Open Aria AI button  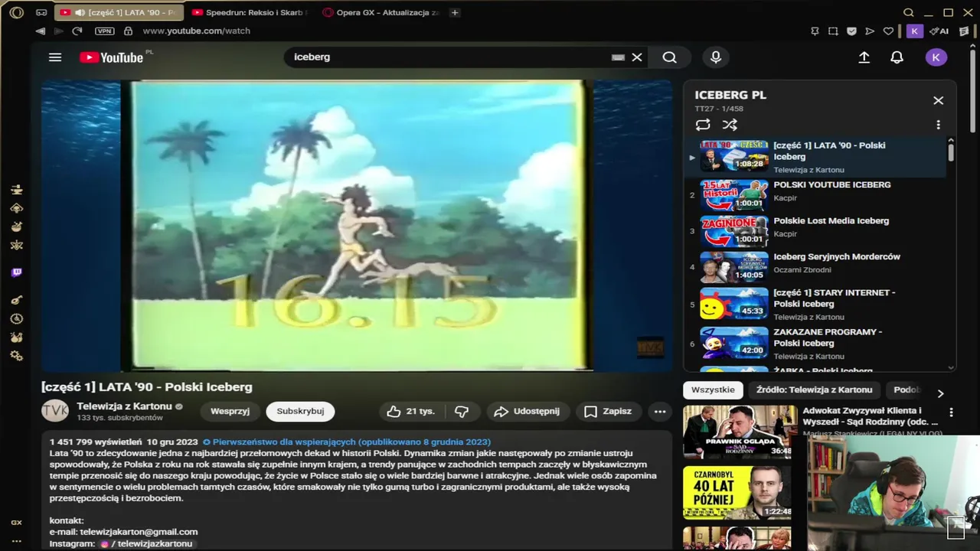point(939,31)
